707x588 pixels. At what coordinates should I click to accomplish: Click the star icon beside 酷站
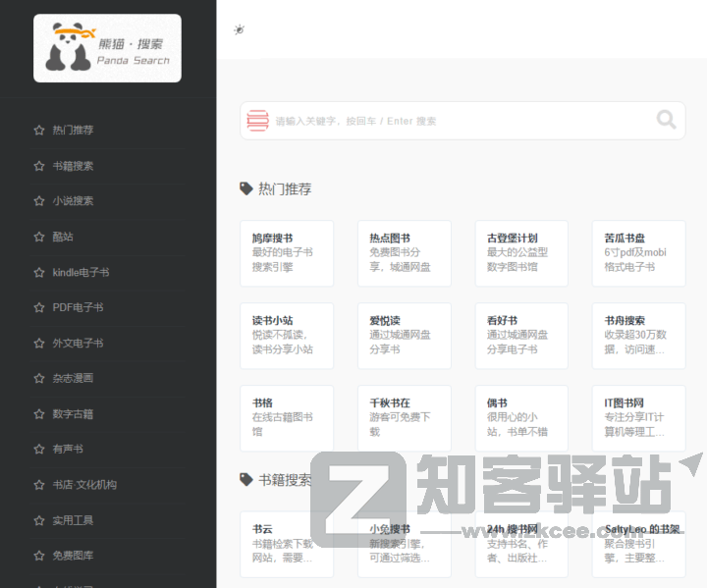pyautogui.click(x=39, y=237)
